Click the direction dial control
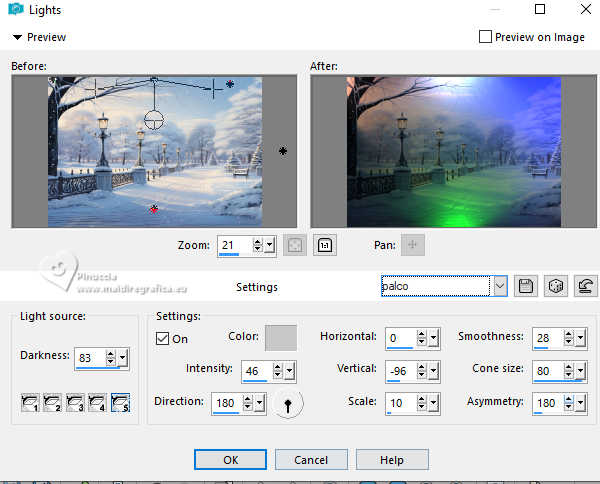The width and height of the screenshot is (600, 484). (x=288, y=403)
